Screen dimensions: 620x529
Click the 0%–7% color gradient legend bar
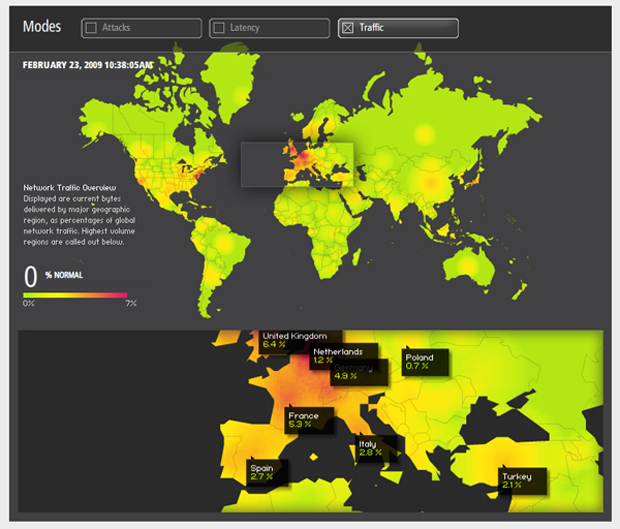[75, 295]
